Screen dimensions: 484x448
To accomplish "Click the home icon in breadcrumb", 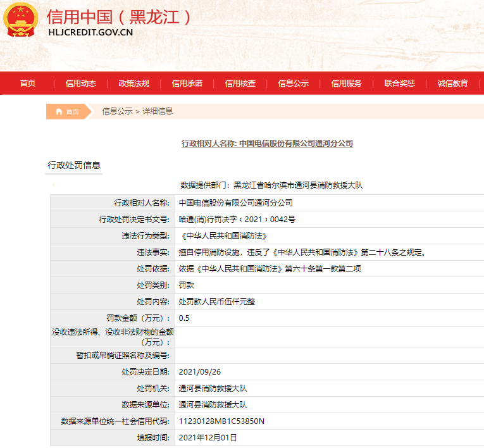I will pyautogui.click(x=59, y=111).
